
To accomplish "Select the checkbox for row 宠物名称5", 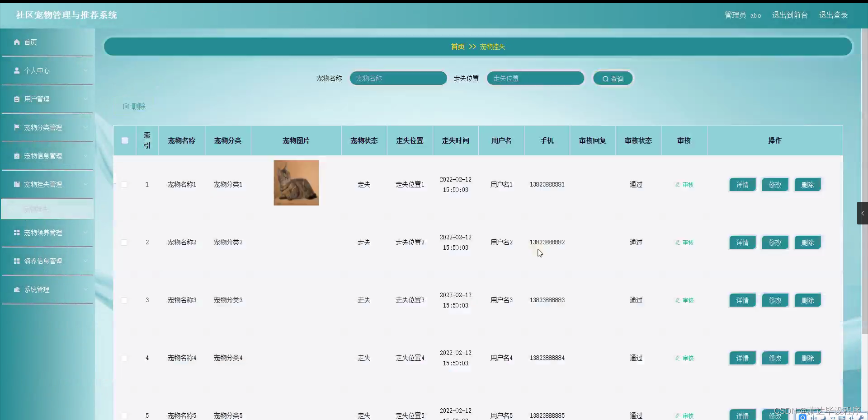I will (x=124, y=416).
